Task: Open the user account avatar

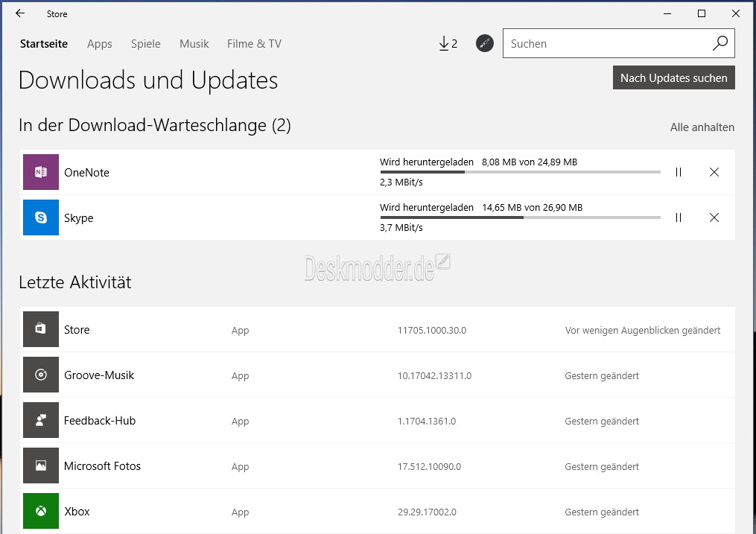Action: [485, 43]
